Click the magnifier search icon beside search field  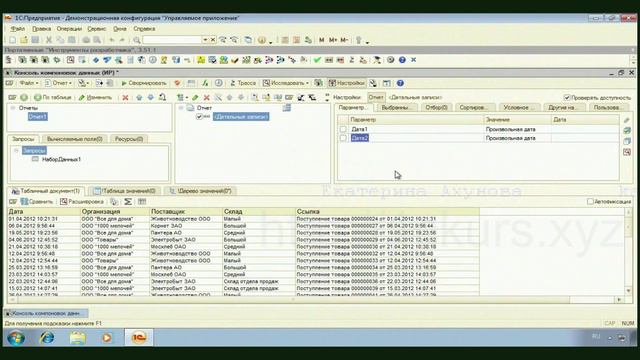pyautogui.click(x=137, y=40)
